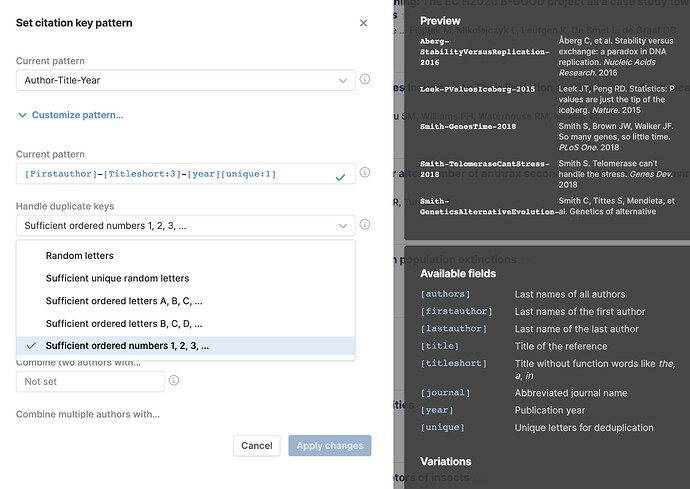Click info icon beside Author-Title-Year dropdown

point(365,79)
